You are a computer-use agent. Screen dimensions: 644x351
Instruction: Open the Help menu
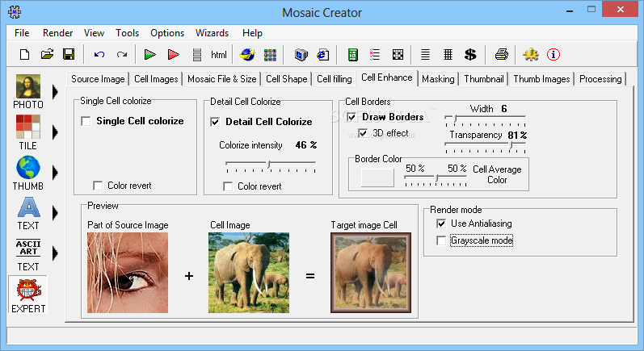252,33
